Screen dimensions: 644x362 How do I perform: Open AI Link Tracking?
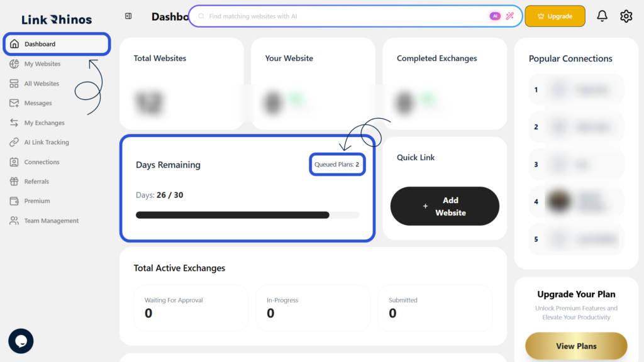(47, 142)
